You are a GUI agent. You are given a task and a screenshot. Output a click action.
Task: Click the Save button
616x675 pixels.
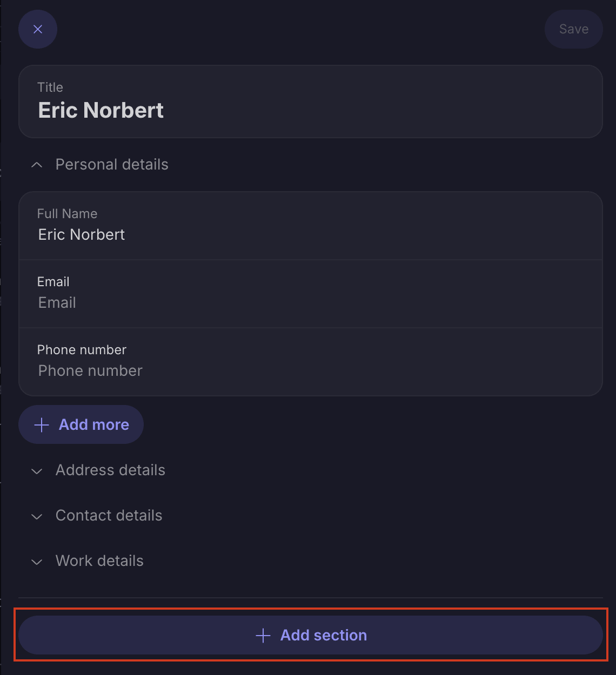(573, 29)
